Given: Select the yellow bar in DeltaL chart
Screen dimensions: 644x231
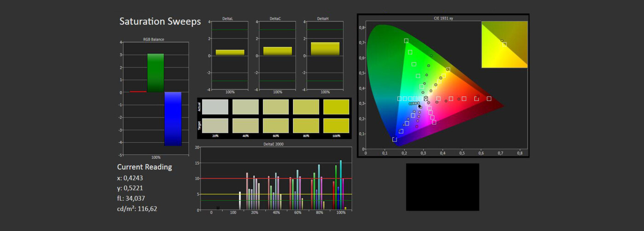Looking at the screenshot, I should 230,52.
